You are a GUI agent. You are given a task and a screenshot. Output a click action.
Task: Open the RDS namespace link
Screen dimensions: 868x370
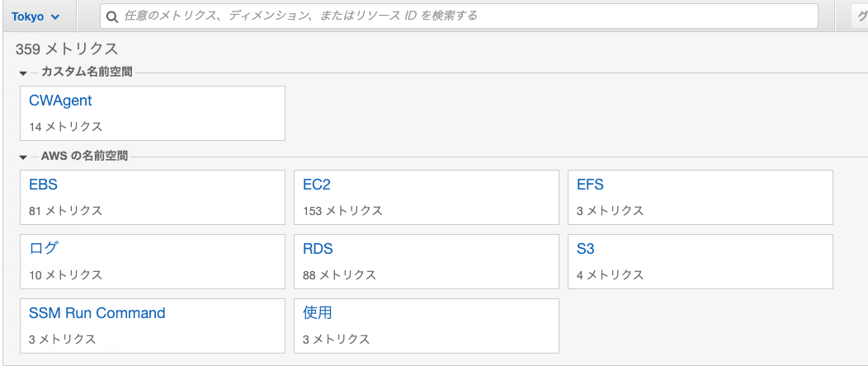coord(318,249)
